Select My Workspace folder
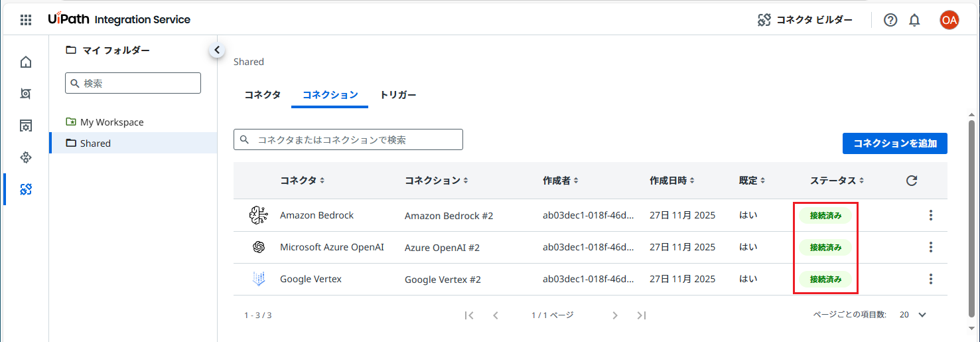Viewport: 980px width, 342px height. pyautogui.click(x=111, y=122)
